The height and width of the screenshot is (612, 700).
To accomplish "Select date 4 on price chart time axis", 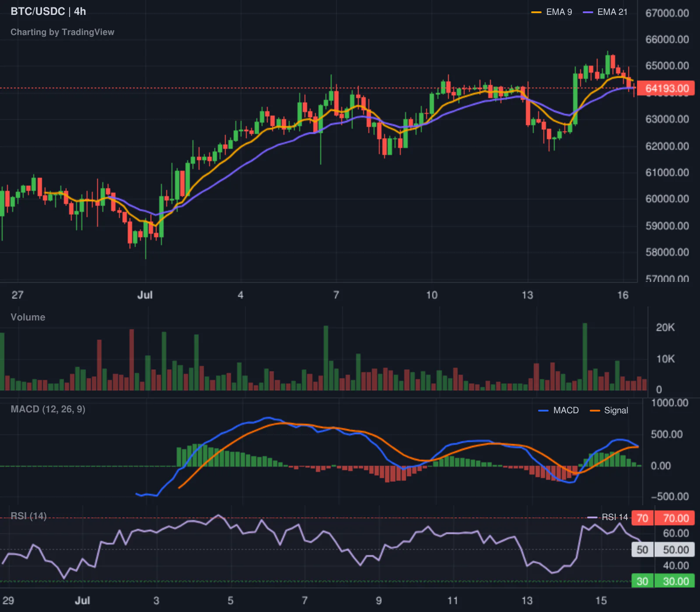I will coord(241,295).
